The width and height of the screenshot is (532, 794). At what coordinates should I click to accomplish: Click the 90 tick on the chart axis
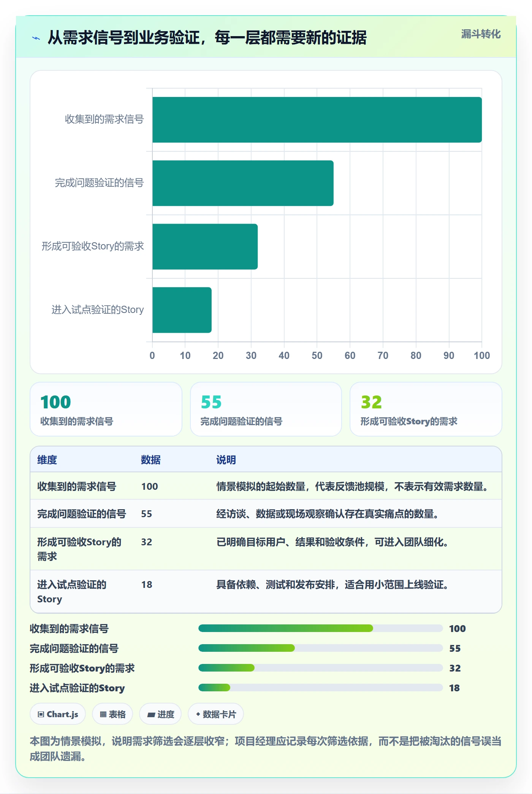(449, 356)
